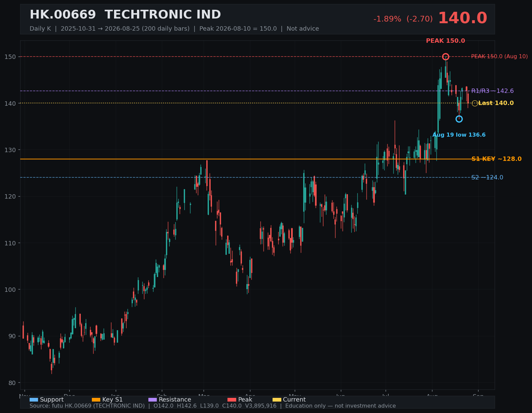Click the '130' y-axis tick label

(x=10, y=150)
